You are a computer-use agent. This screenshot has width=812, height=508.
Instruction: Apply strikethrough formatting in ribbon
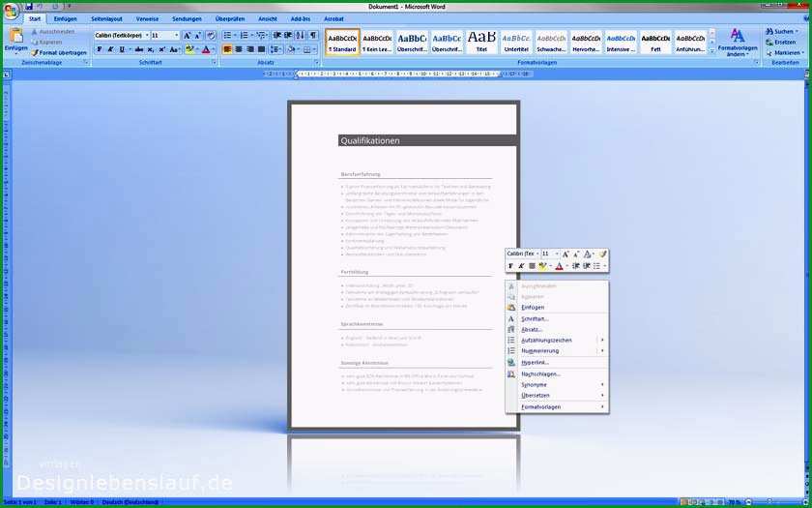[139, 49]
